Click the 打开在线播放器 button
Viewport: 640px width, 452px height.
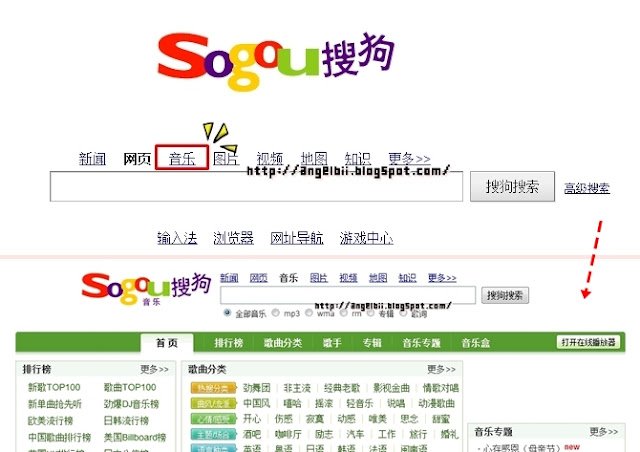[588, 342]
